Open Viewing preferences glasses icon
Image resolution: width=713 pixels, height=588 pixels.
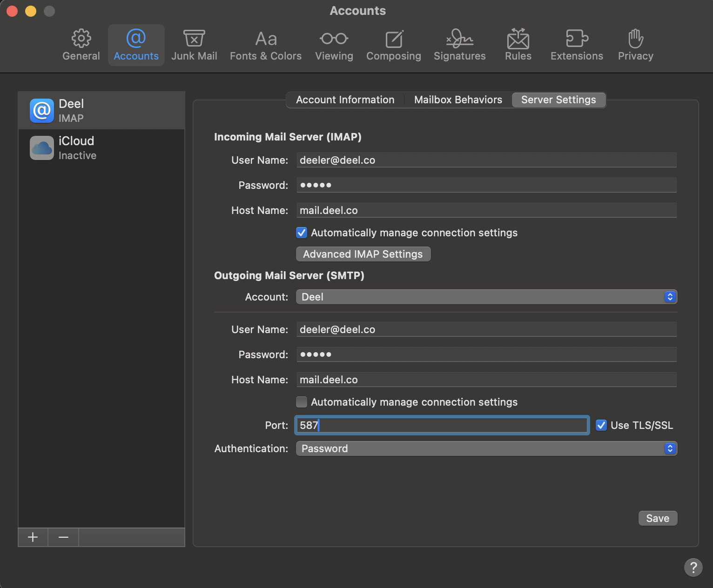point(334,39)
